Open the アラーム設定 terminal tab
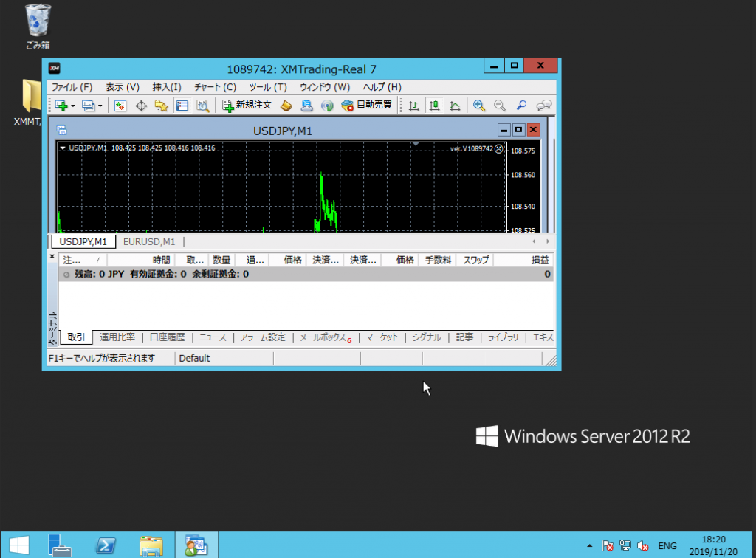The height and width of the screenshot is (558, 756). point(263,337)
